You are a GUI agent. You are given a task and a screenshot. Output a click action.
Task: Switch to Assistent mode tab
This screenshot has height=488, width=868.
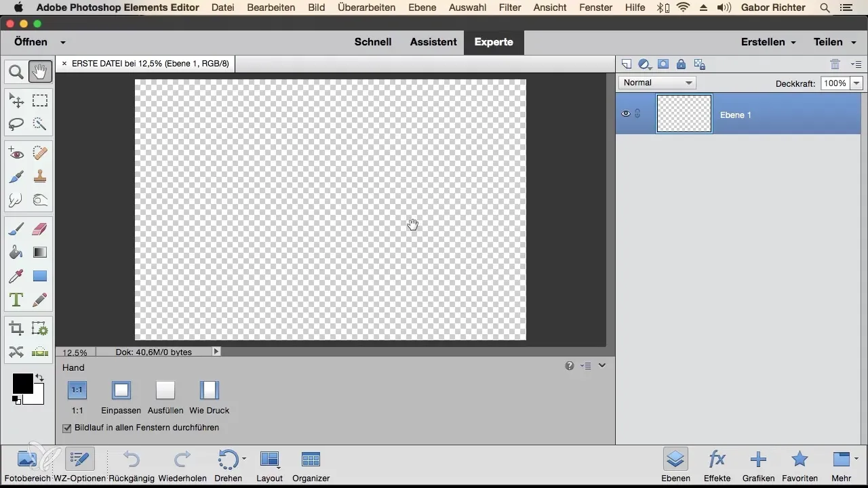[x=433, y=42]
